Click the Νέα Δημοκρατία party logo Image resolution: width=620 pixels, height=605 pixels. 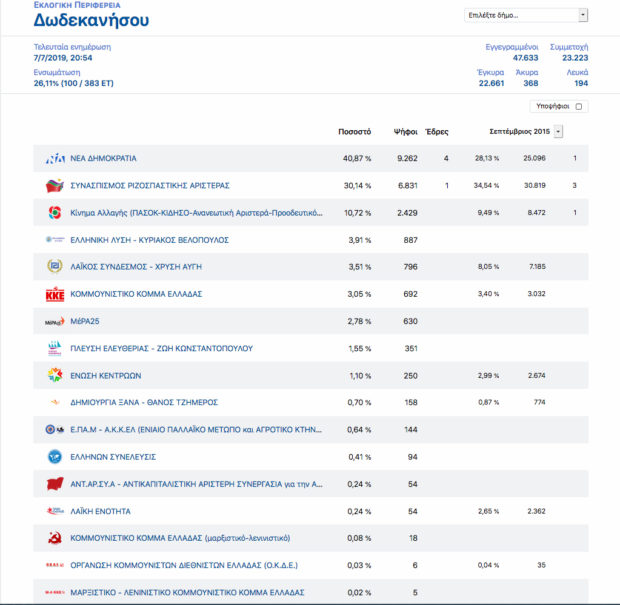[55, 159]
